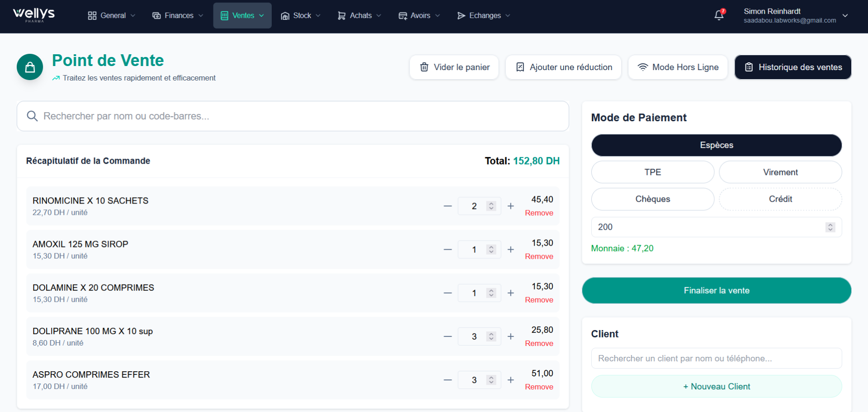Click Finaliser la vente button
The width and height of the screenshot is (868, 412).
716,290
